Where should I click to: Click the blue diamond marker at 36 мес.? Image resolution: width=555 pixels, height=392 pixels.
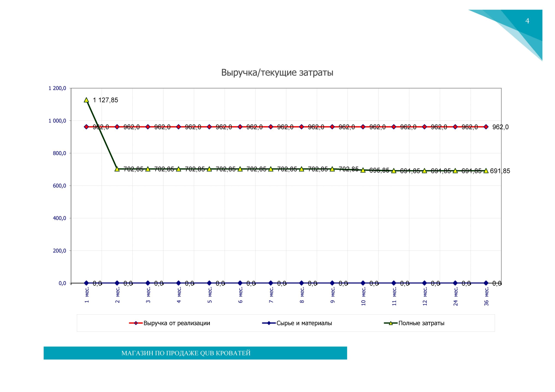coord(486,283)
